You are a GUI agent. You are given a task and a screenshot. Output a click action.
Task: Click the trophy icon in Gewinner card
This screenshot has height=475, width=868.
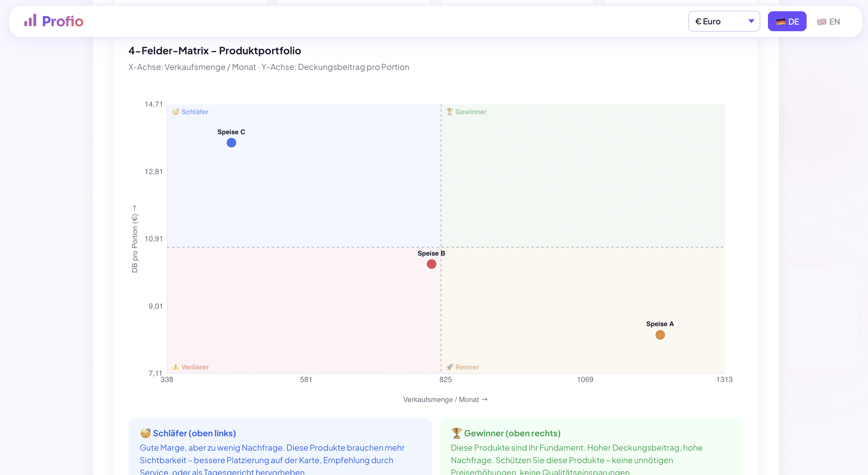[456, 433]
